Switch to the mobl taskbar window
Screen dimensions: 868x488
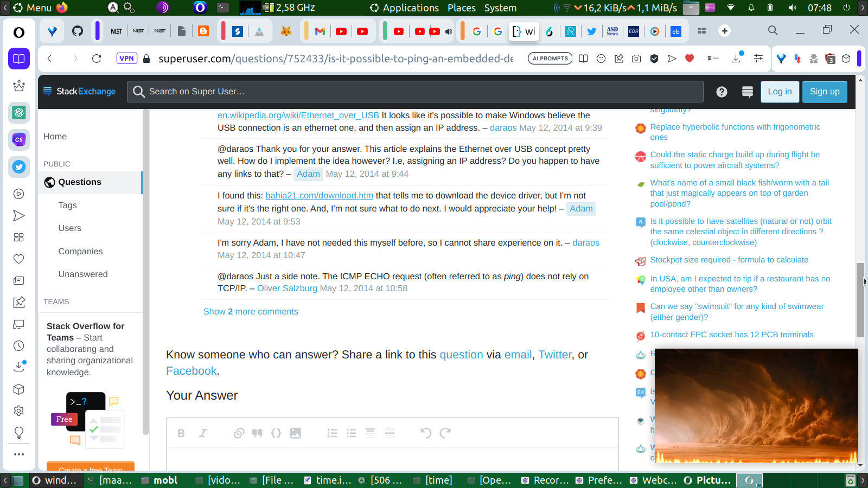click(159, 480)
